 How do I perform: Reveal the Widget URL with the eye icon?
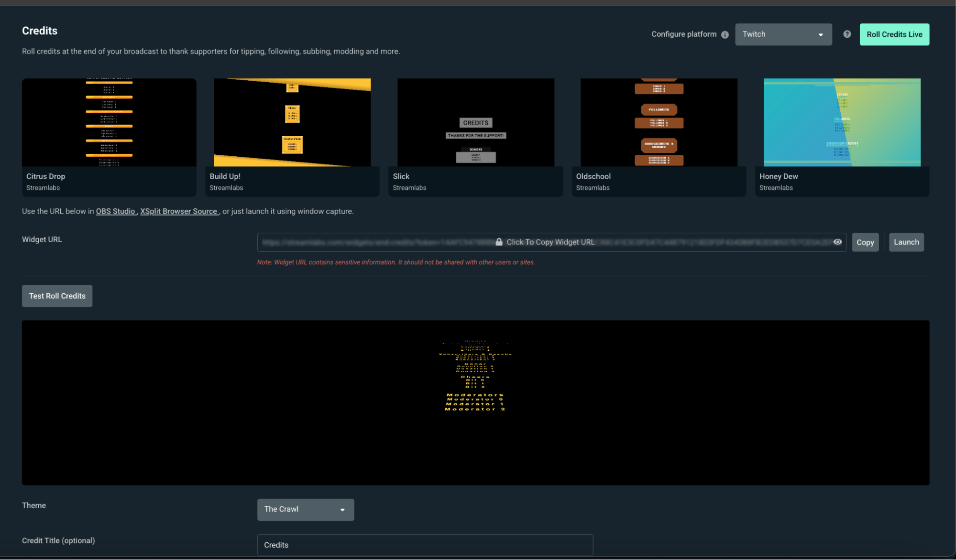click(837, 242)
